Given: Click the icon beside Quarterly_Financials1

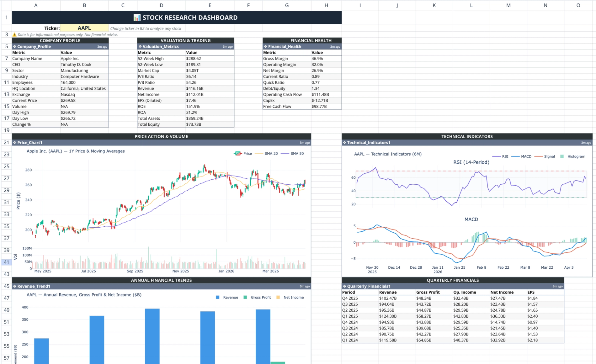Looking at the screenshot, I should 344,286.
